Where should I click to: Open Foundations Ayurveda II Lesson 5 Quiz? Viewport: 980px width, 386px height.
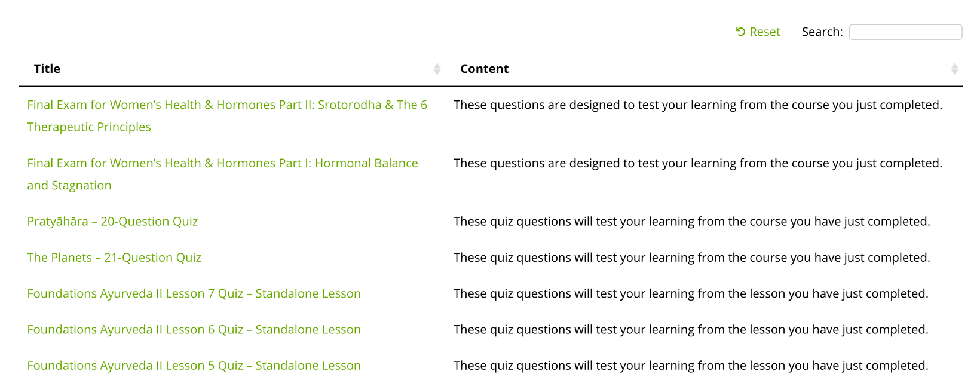click(x=194, y=365)
